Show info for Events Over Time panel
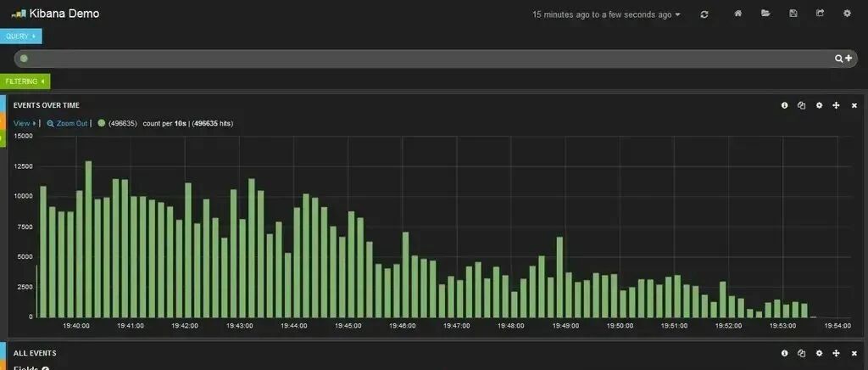This screenshot has height=370, width=868. pos(784,105)
